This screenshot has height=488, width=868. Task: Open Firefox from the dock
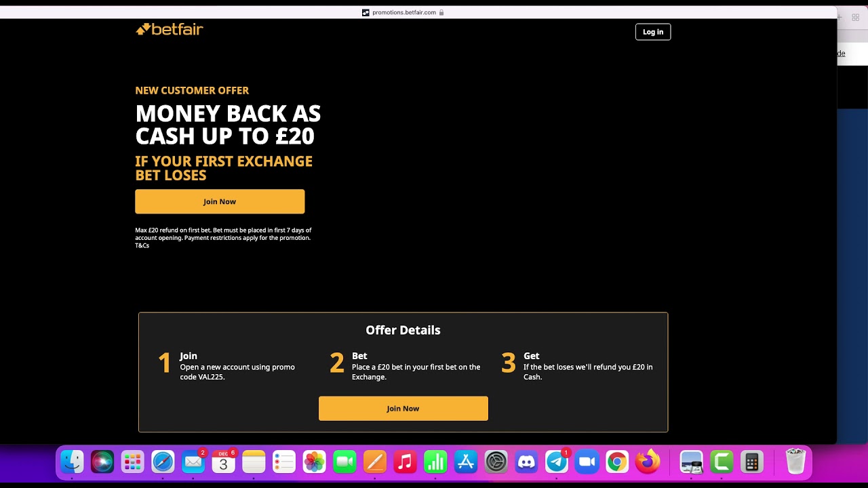pyautogui.click(x=648, y=462)
